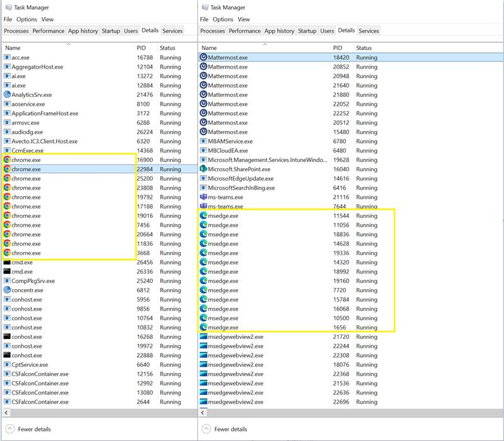504x441 pixels.
Task: Select the MBCloudEA.exe row
Action: pos(351,151)
